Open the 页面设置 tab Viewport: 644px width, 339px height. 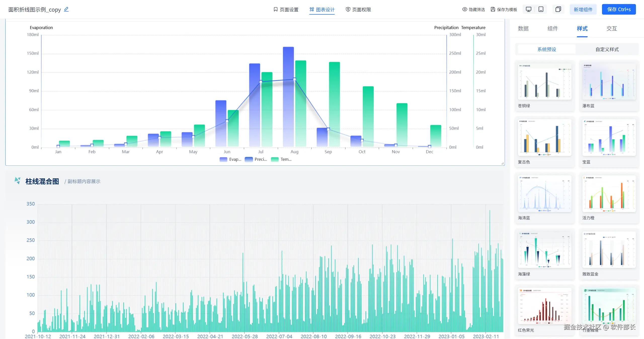point(286,10)
